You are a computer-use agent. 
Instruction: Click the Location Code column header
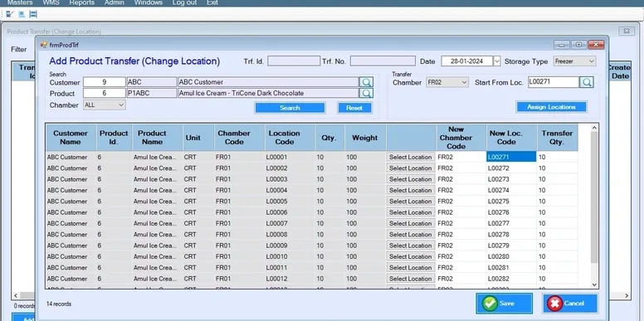pyautogui.click(x=290, y=138)
